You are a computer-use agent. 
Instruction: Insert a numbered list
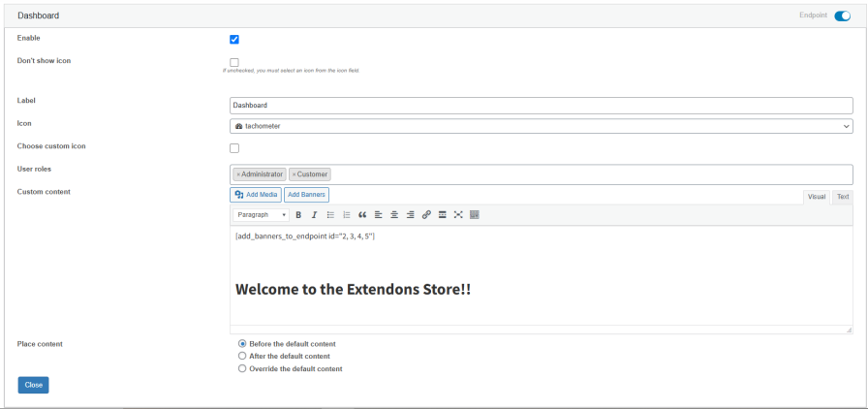(x=347, y=215)
